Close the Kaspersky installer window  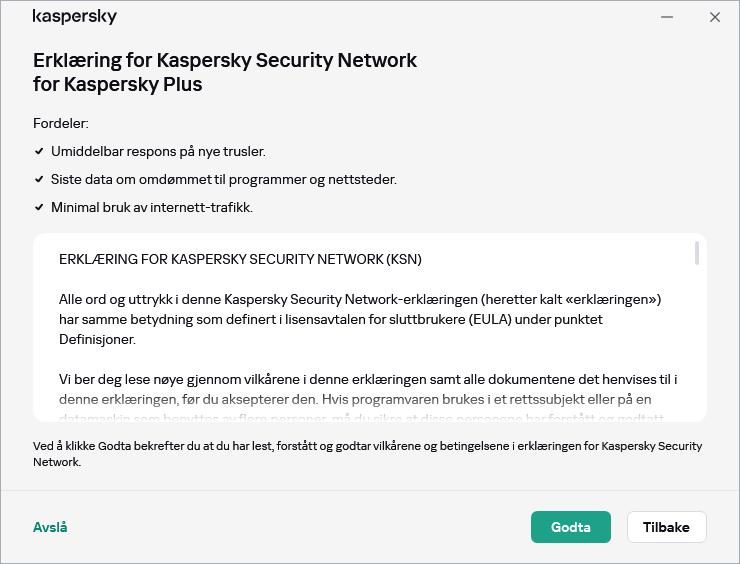pyautogui.click(x=714, y=17)
